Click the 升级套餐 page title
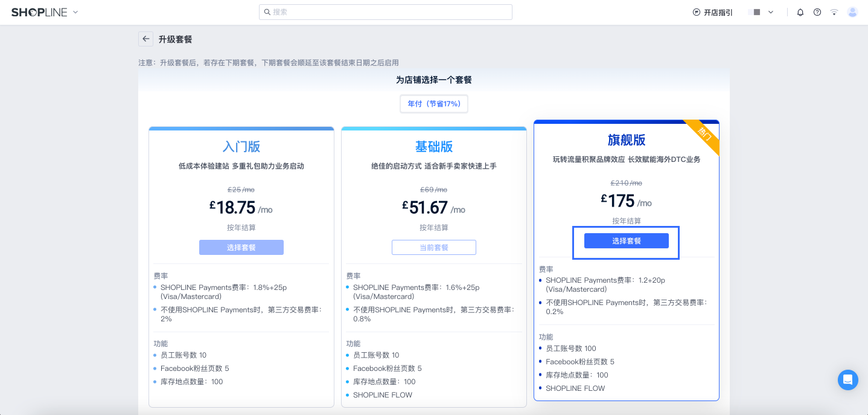This screenshot has height=415, width=868. pos(176,39)
